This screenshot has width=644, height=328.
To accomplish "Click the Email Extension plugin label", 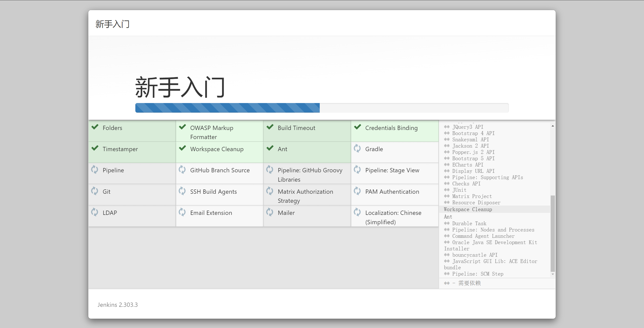I will [x=211, y=213].
